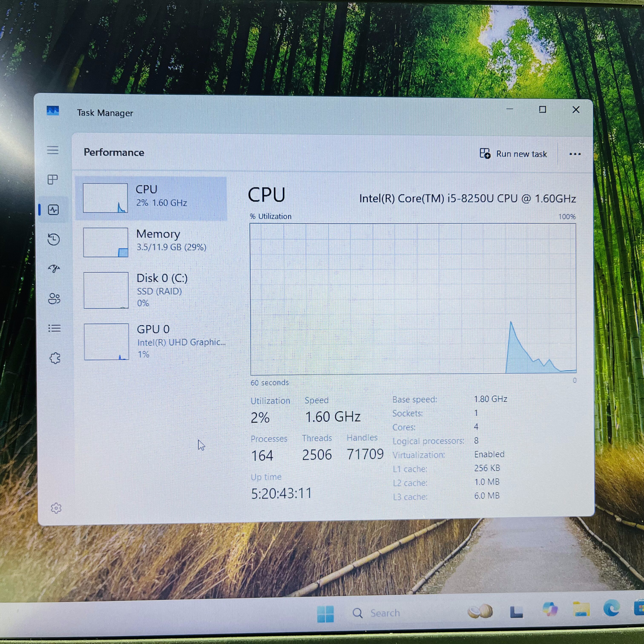Click the Speed value 1.60 GHz

(333, 417)
